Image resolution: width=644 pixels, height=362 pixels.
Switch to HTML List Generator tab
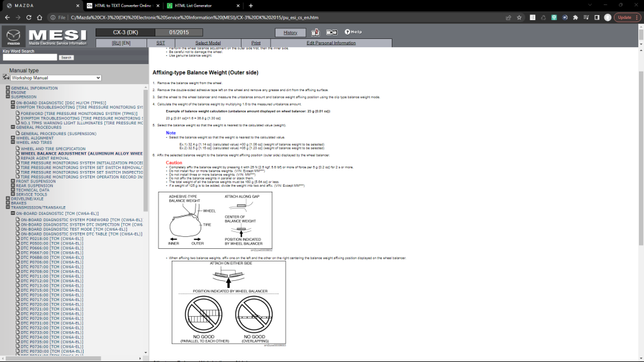[200, 5]
